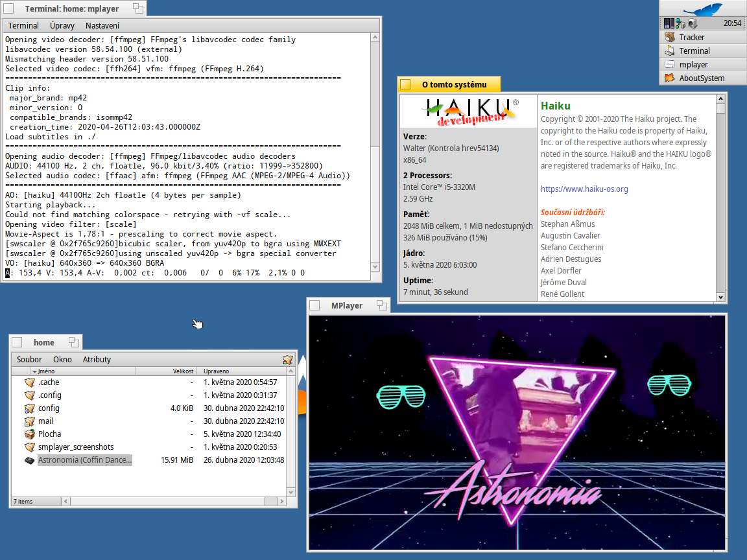
Task: Open the haiku-os.org link
Action: click(x=584, y=189)
